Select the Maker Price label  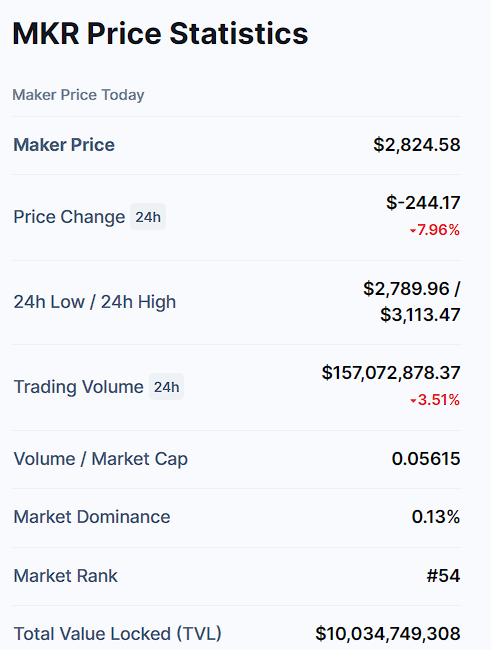pos(64,145)
